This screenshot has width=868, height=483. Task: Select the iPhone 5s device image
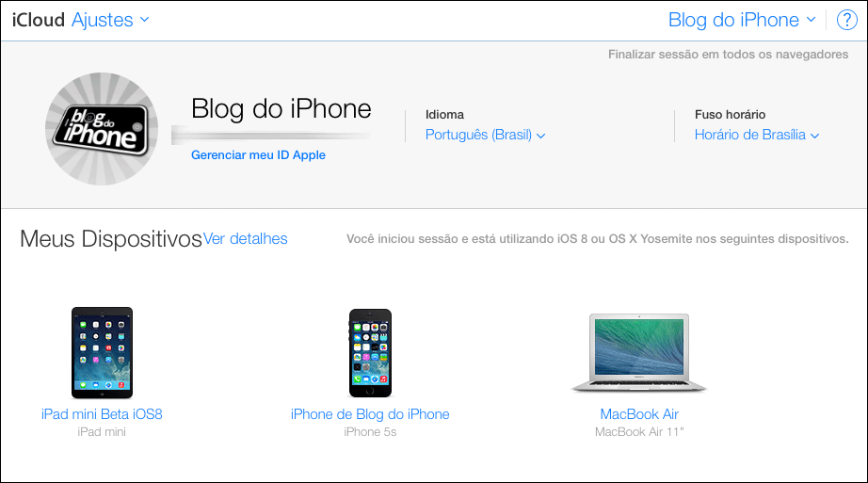click(370, 353)
